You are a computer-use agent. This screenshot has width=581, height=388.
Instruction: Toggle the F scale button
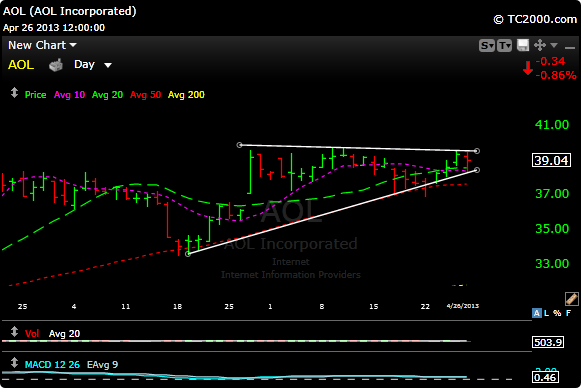(568, 313)
